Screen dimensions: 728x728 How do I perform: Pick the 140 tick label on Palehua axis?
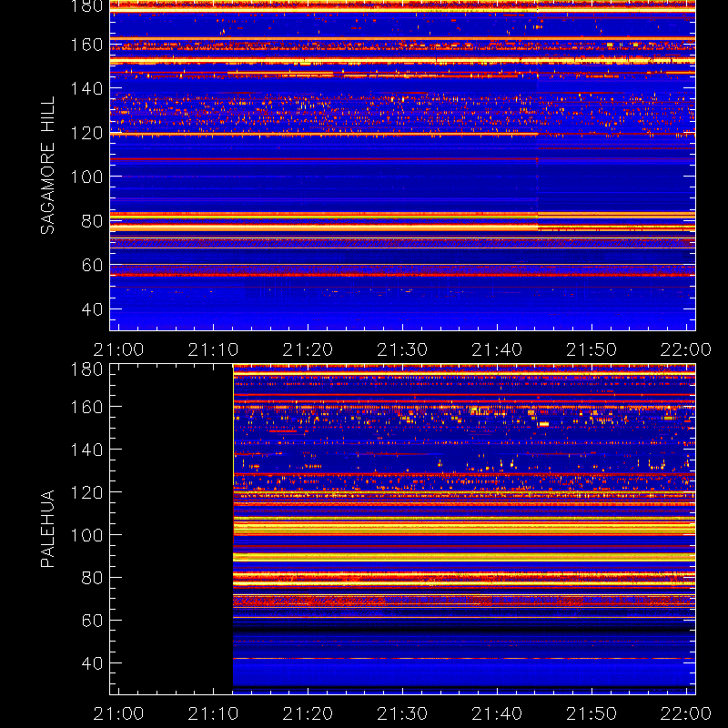(x=86, y=450)
